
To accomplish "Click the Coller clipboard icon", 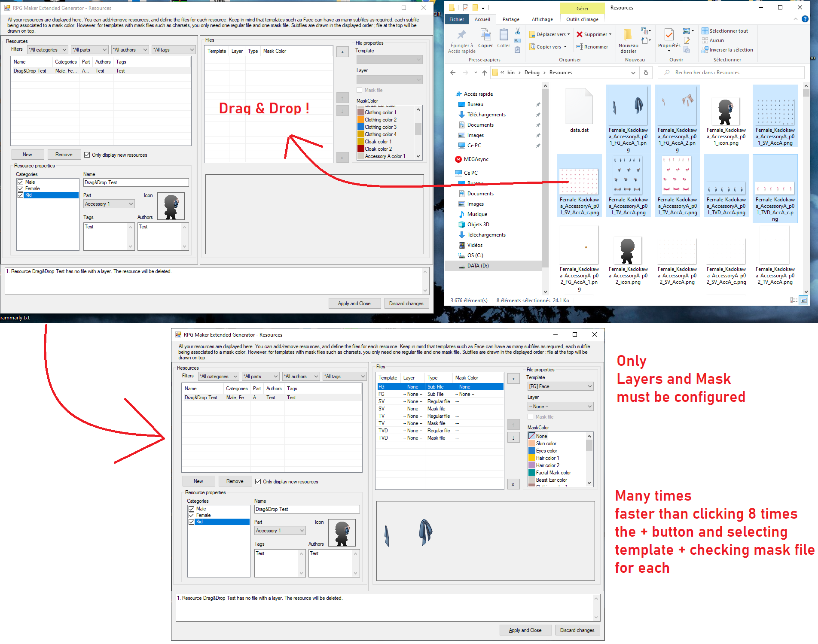I will (504, 35).
